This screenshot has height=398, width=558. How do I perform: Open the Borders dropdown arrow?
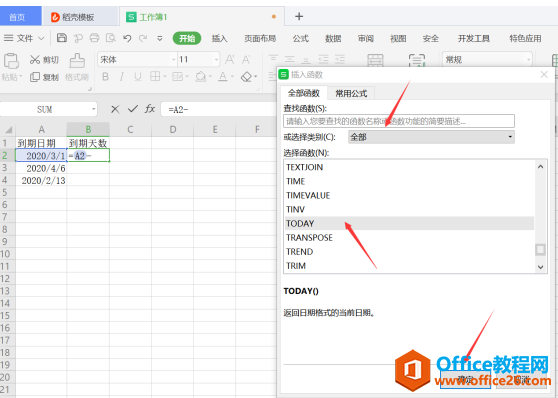165,77
